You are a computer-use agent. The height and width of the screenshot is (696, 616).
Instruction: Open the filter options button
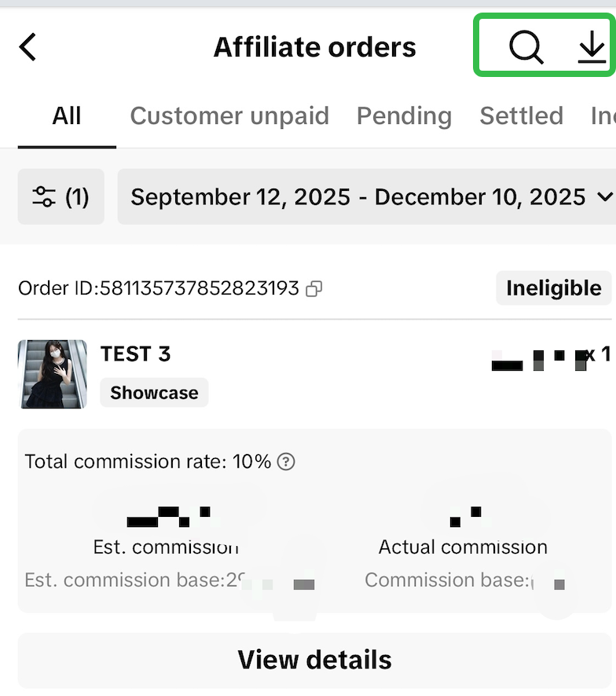click(60, 196)
